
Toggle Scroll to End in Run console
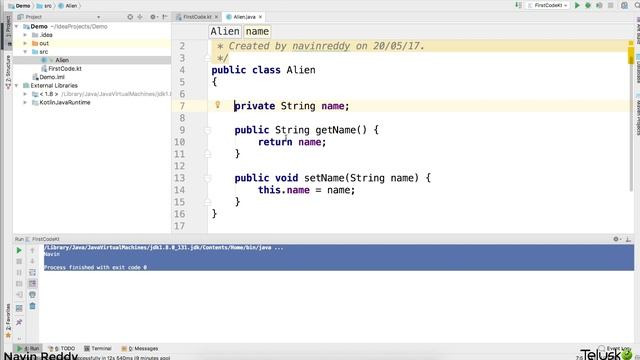click(32, 283)
